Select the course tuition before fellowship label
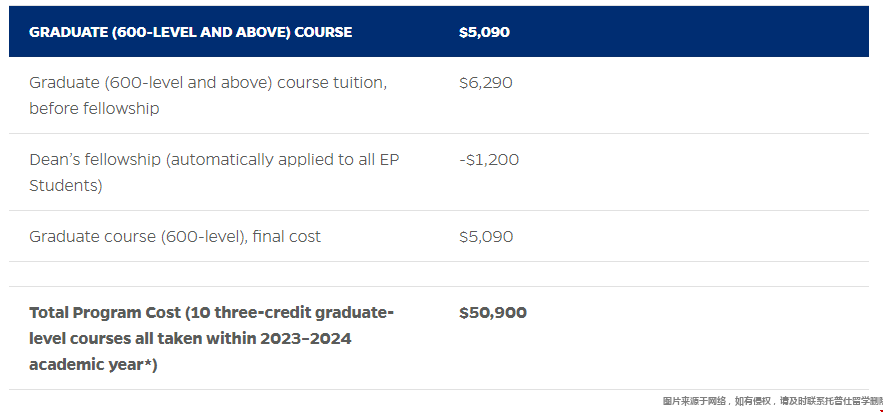The image size is (883, 412). (x=208, y=95)
